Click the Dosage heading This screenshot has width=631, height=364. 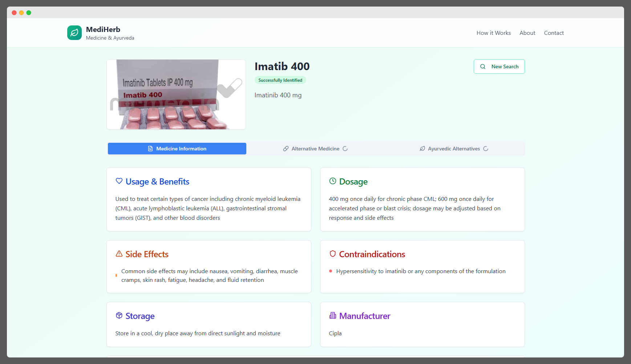click(353, 182)
